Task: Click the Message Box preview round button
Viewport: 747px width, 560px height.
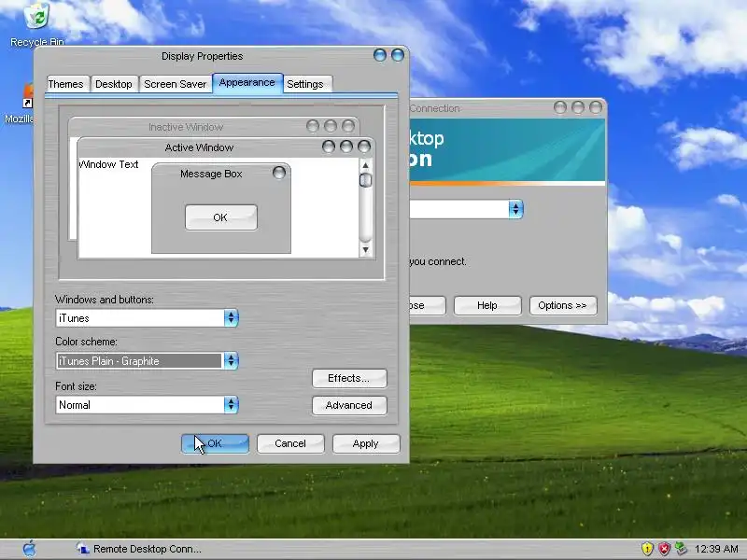Action: tap(278, 173)
